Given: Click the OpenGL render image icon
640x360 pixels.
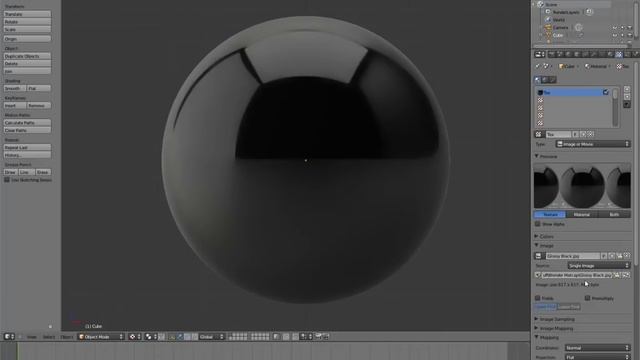Looking at the screenshot, I should pyautogui.click(x=318, y=336).
